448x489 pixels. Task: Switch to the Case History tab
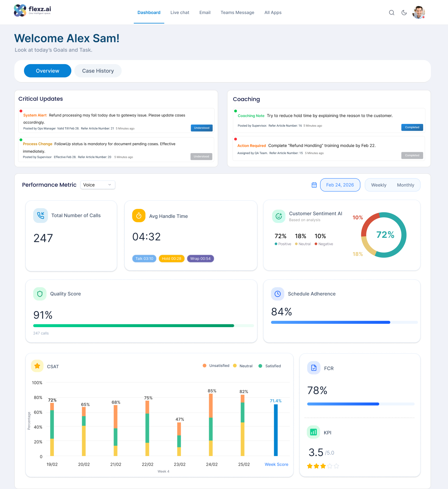tap(98, 71)
